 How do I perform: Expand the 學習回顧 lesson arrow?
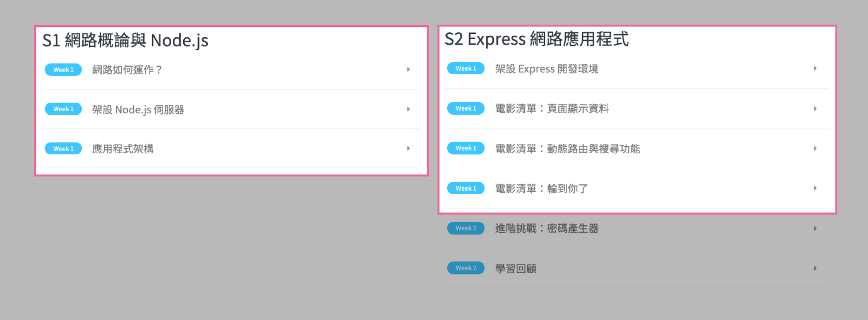pos(815,268)
